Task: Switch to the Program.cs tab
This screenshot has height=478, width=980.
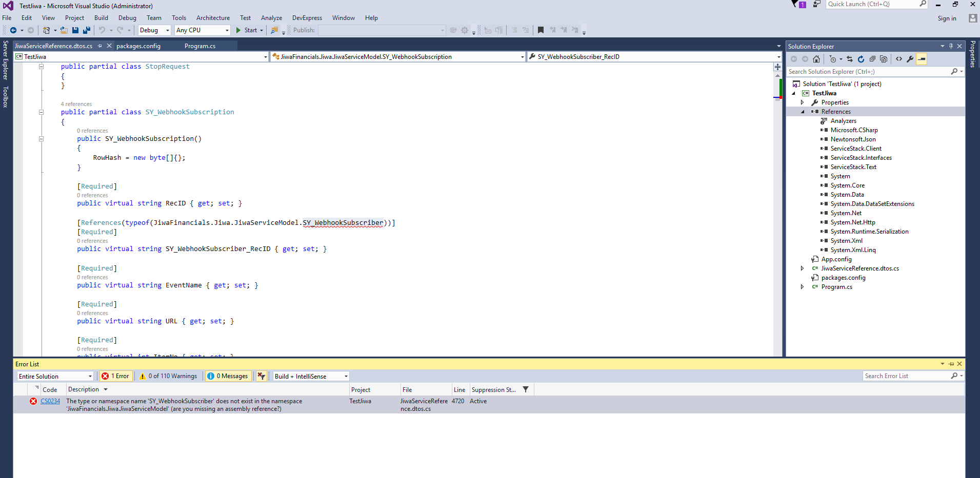Action: tap(200, 46)
